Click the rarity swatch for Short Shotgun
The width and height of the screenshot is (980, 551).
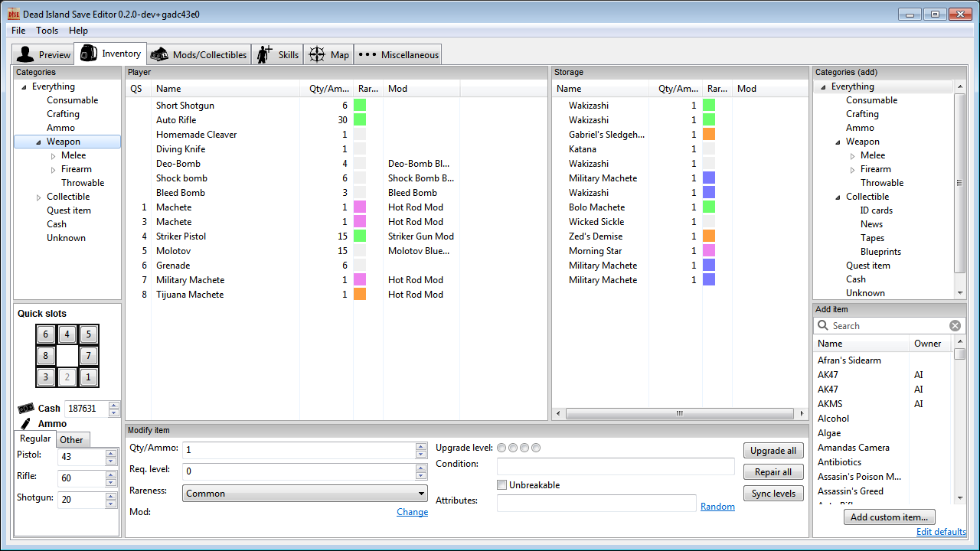coord(360,105)
